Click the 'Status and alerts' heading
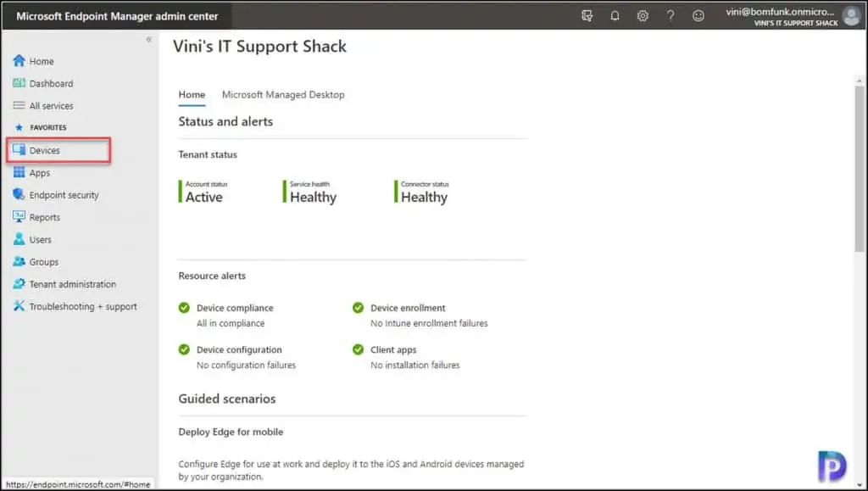 tap(225, 121)
